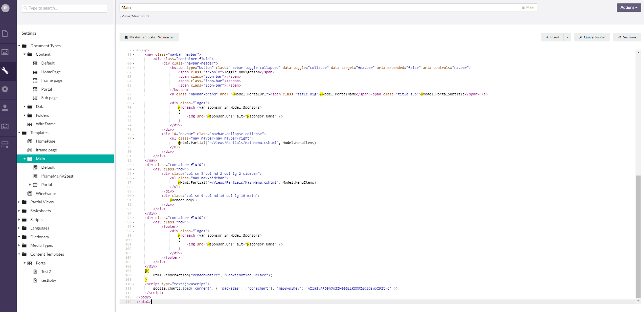Expand the Portal template under Main
The width and height of the screenshot is (644, 312).
(x=30, y=185)
